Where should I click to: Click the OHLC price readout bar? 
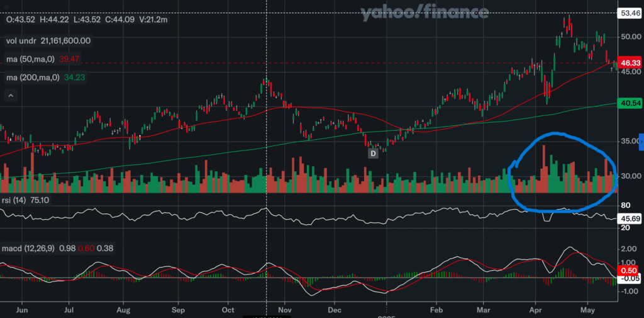[x=86, y=20]
